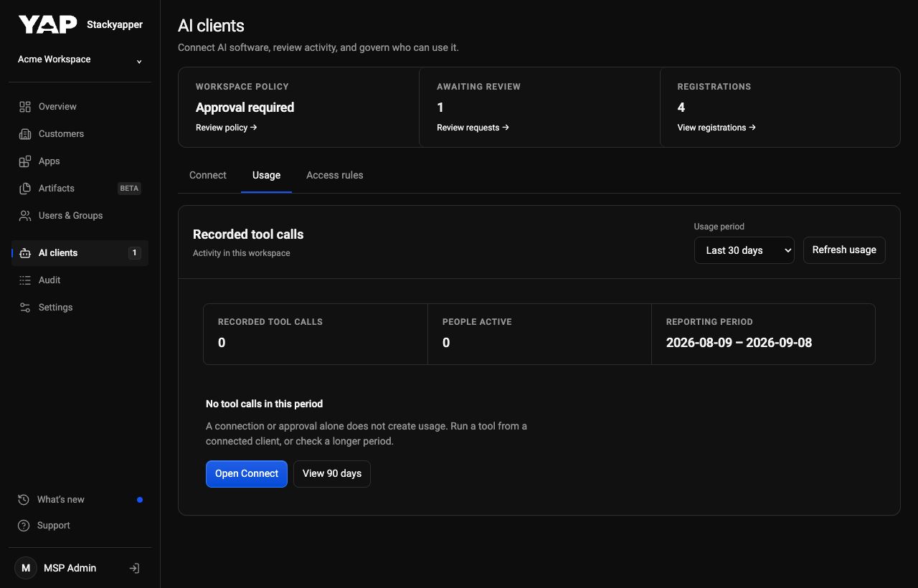
Task: Click the AI clients count badge
Action: coord(134,253)
